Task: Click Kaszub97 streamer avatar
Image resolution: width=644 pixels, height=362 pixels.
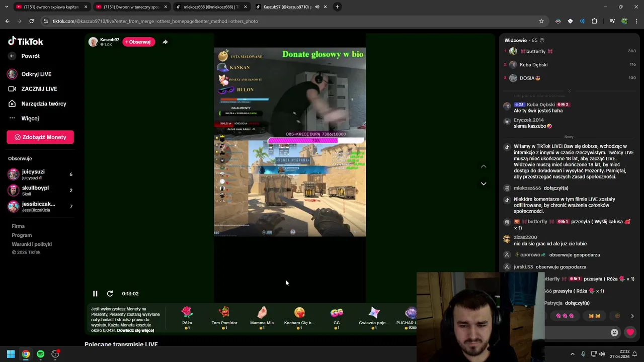Action: click(x=93, y=42)
